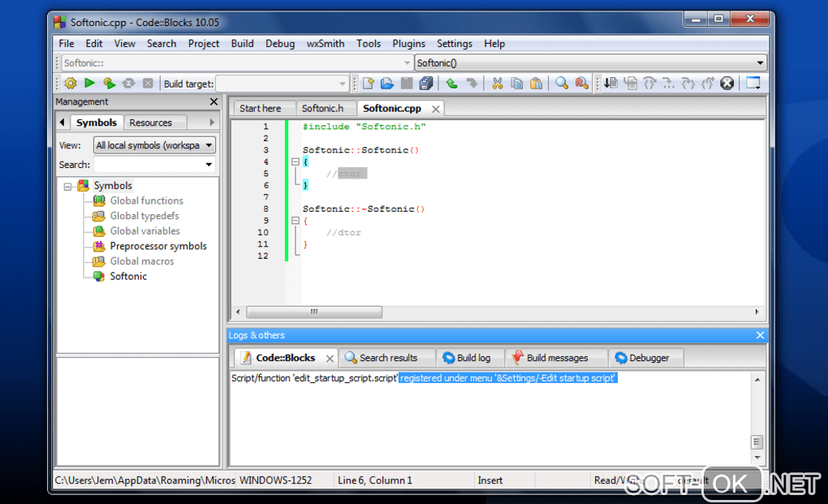Collapse code fold at line 9
The height and width of the screenshot is (504, 828).
coord(295,221)
